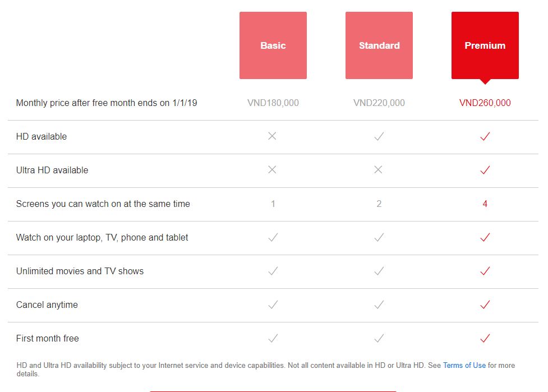The image size is (548, 392).
Task: Click Basic plan Ultra HD cross icon
Action: point(273,170)
